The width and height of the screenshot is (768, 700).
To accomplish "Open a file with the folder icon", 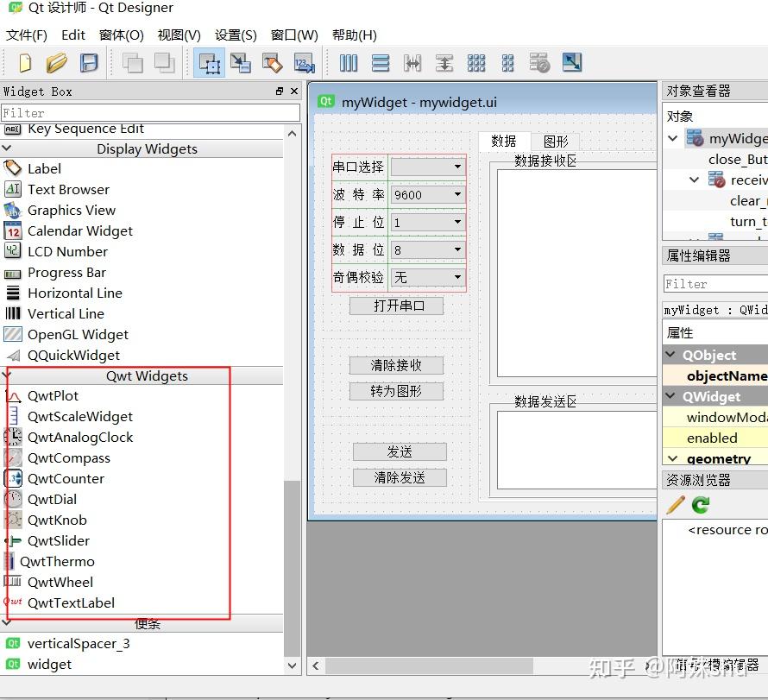I will (x=56, y=63).
